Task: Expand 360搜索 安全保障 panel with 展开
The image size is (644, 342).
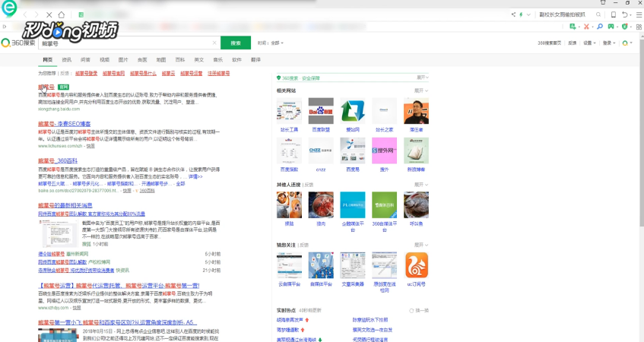Action: point(423,78)
